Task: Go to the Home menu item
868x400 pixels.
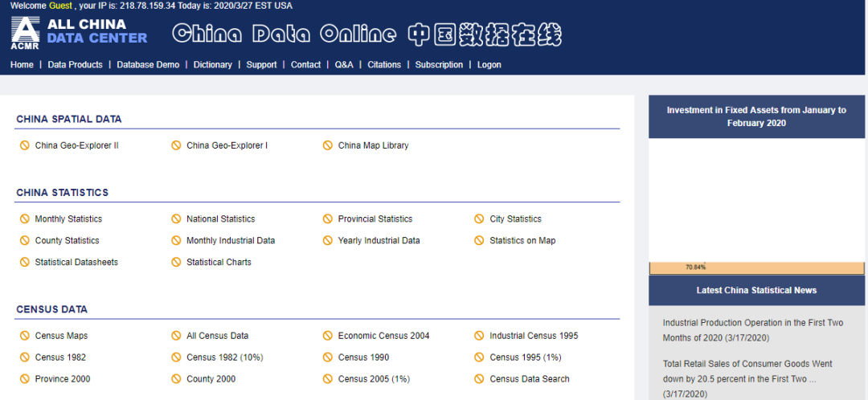Action: [x=23, y=65]
